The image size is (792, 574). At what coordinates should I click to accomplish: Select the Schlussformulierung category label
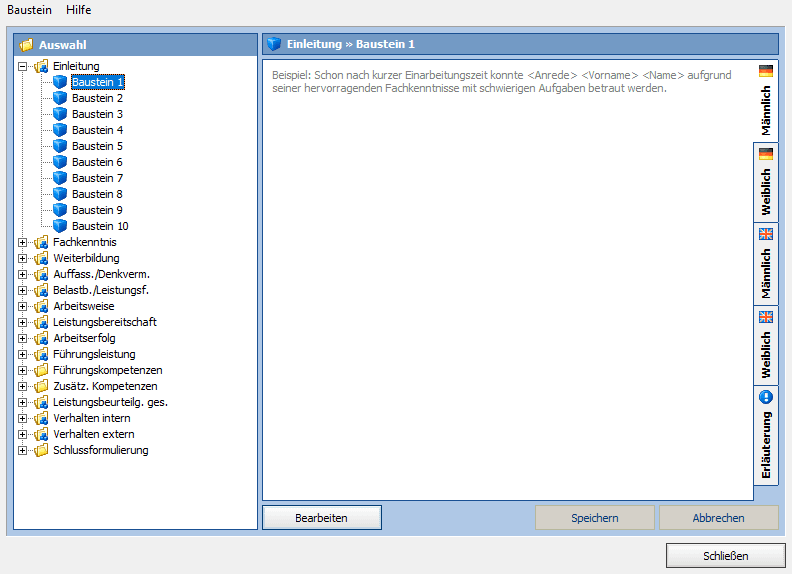[x=101, y=450]
